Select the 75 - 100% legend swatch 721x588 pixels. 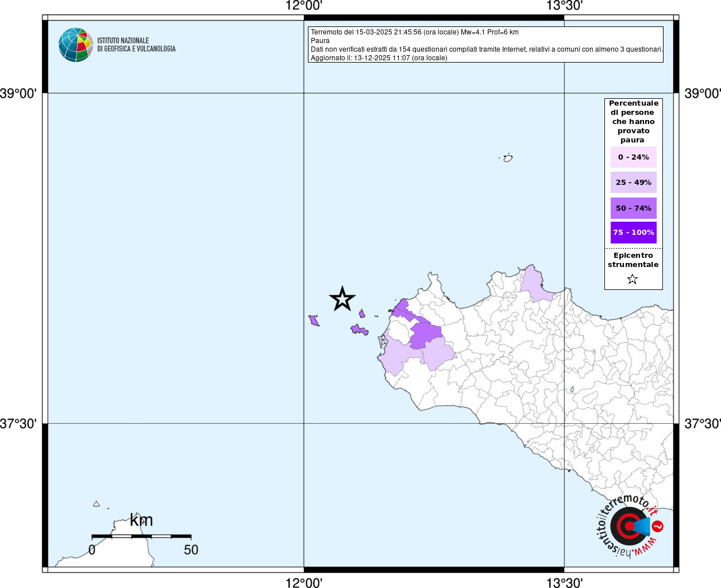tap(633, 233)
